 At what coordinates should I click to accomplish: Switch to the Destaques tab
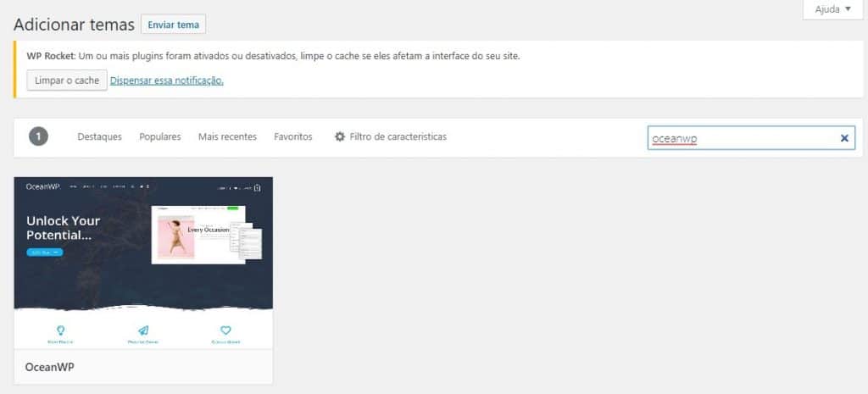coord(100,136)
